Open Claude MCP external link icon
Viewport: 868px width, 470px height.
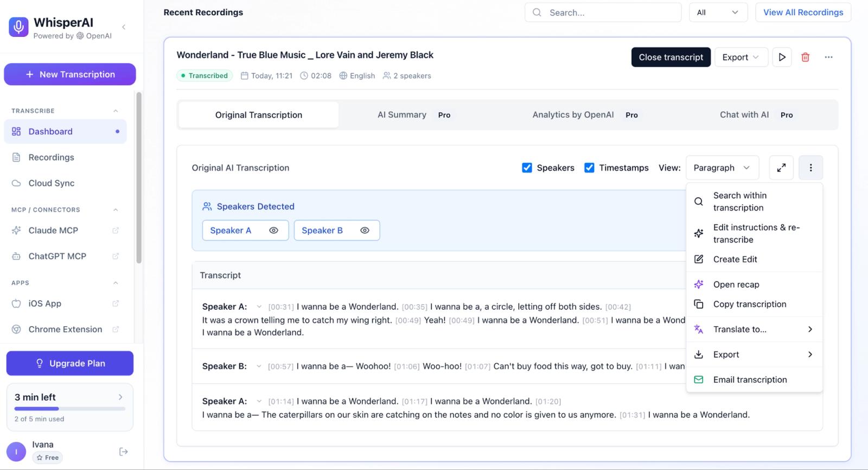coord(116,230)
